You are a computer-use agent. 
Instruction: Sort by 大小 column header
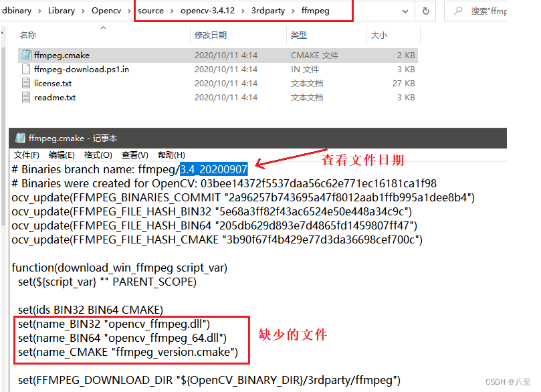pyautogui.click(x=379, y=35)
